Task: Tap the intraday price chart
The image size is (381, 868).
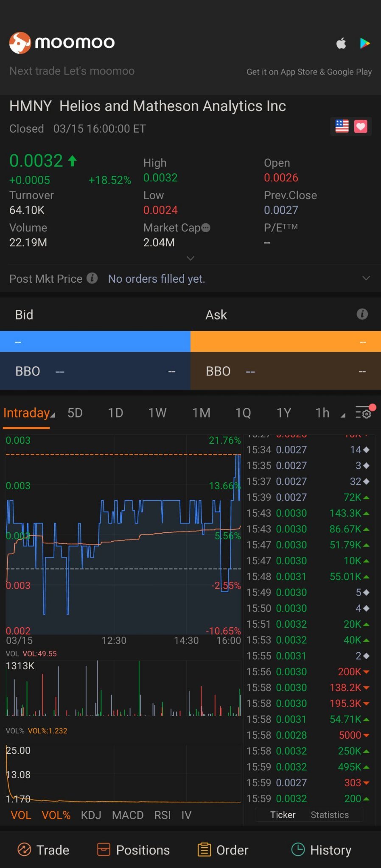Action: 123,535
